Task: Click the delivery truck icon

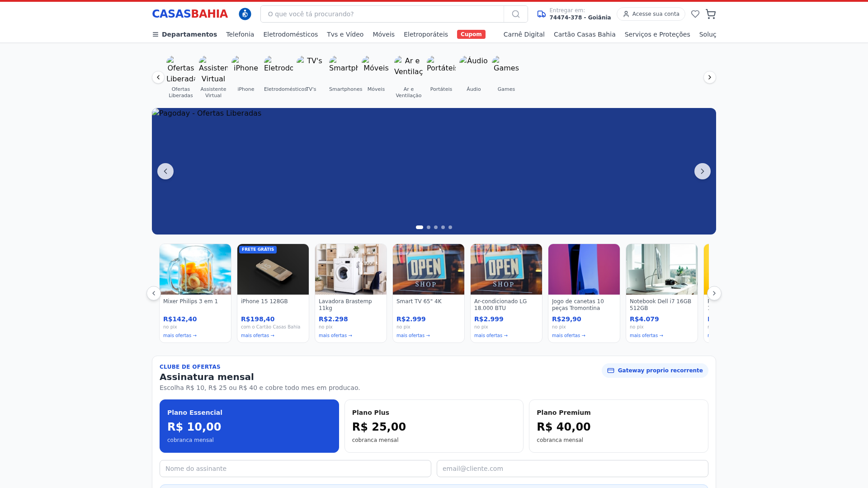Action: click(542, 14)
